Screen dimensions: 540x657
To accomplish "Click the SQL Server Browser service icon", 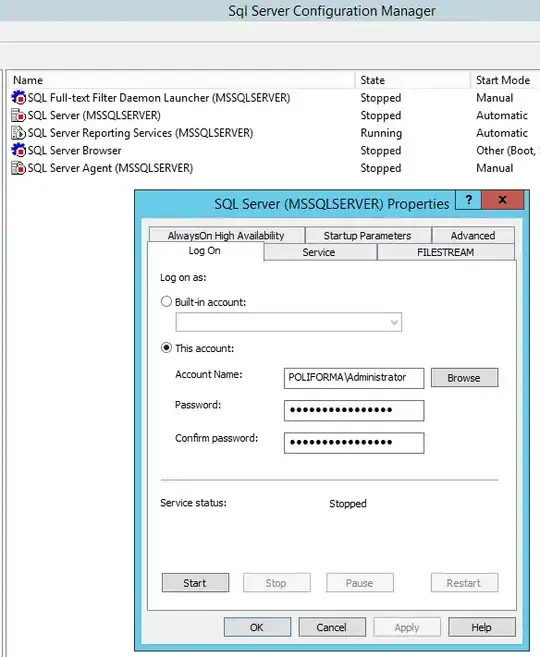I will 18,150.
